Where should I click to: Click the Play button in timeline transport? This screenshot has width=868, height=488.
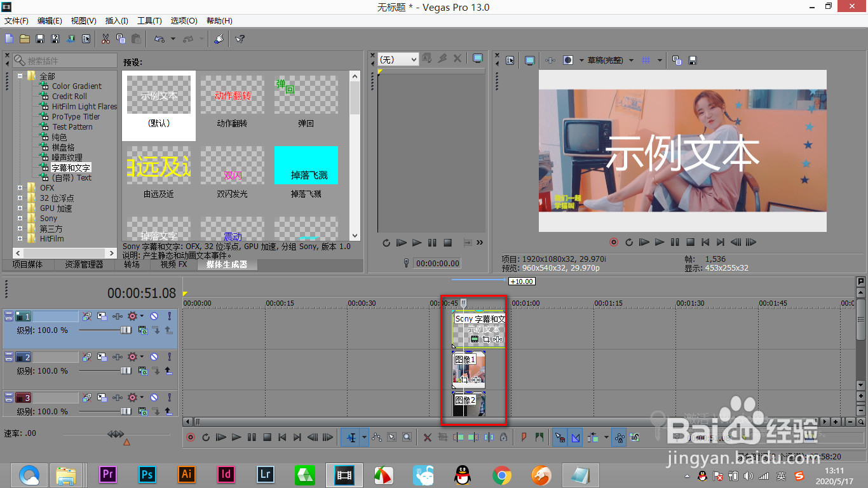point(236,437)
